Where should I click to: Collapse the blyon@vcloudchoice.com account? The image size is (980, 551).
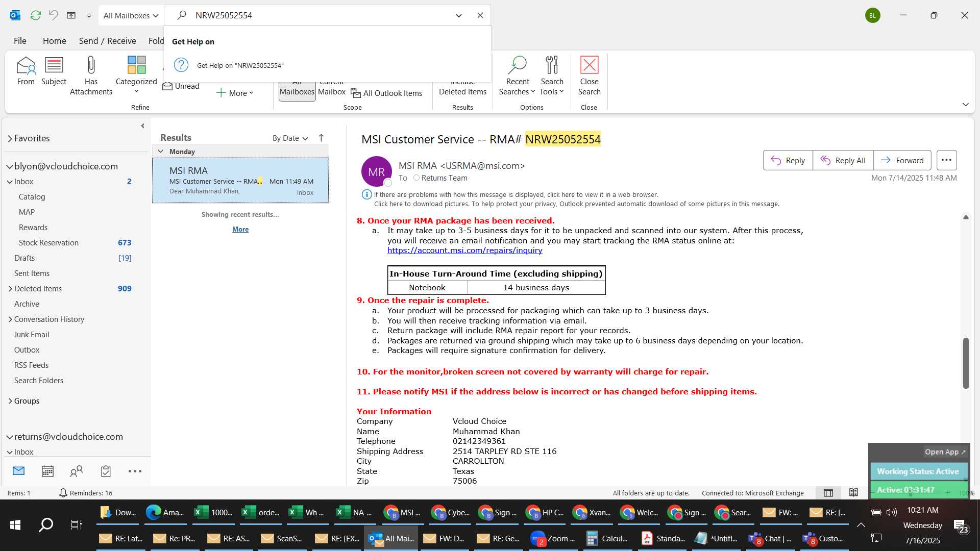tap(9, 166)
